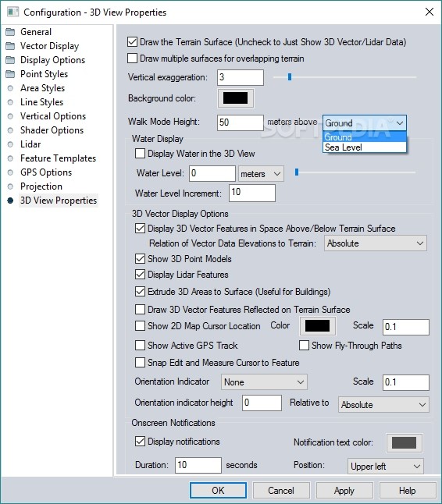Choose Ground from the dropdown list
The height and width of the screenshot is (504, 442).
point(365,137)
